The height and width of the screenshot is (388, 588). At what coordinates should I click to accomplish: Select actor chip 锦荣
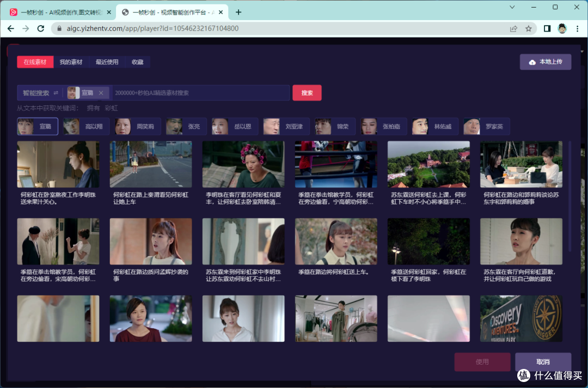click(x=334, y=126)
